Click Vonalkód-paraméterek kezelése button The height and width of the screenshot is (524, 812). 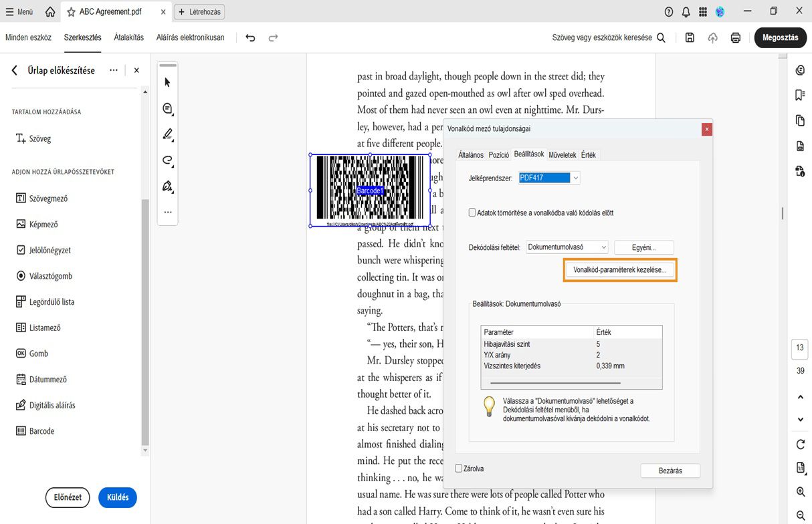coord(619,270)
